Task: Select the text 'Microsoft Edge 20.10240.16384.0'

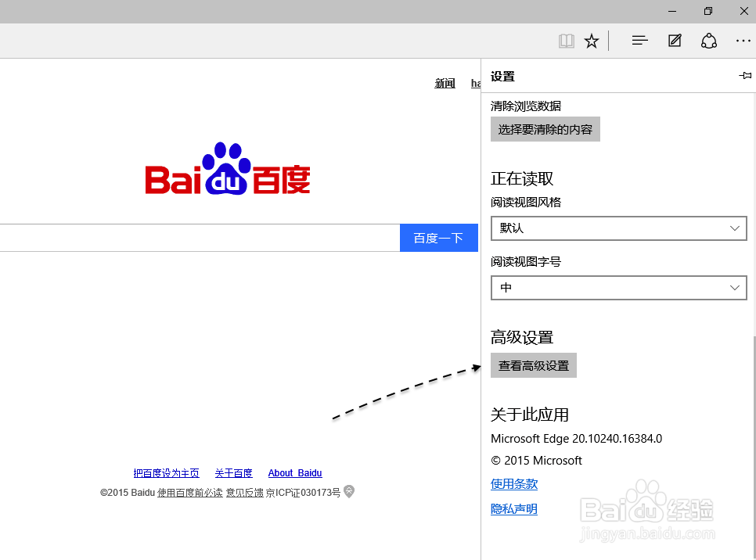Action: 576,439
